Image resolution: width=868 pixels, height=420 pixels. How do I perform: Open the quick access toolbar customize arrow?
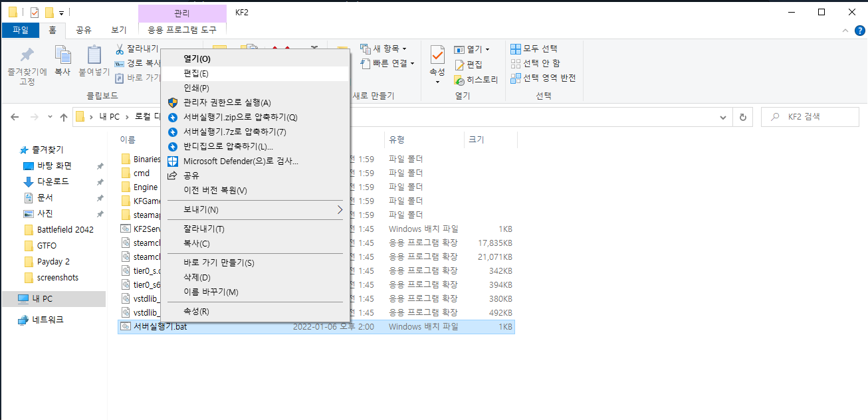coord(61,13)
